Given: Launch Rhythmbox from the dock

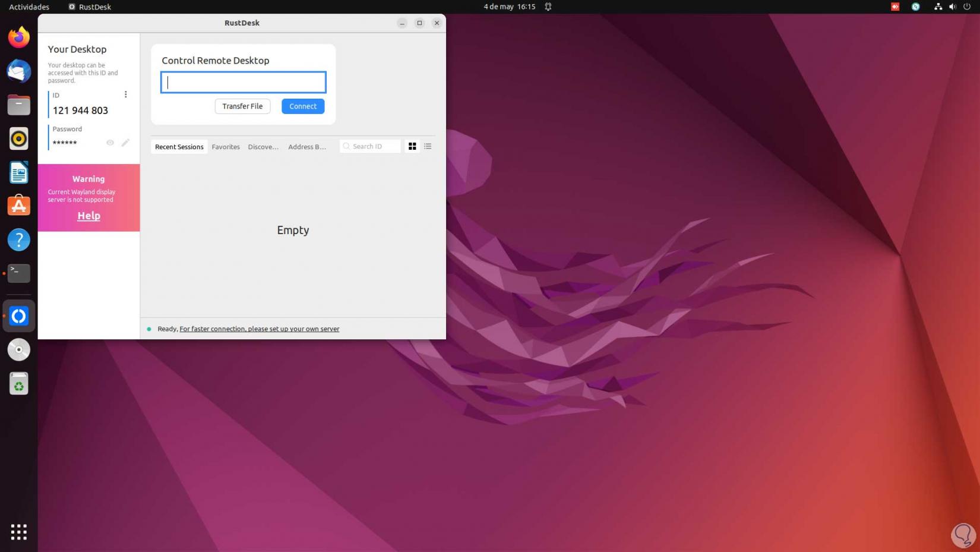Looking at the screenshot, I should click(19, 138).
